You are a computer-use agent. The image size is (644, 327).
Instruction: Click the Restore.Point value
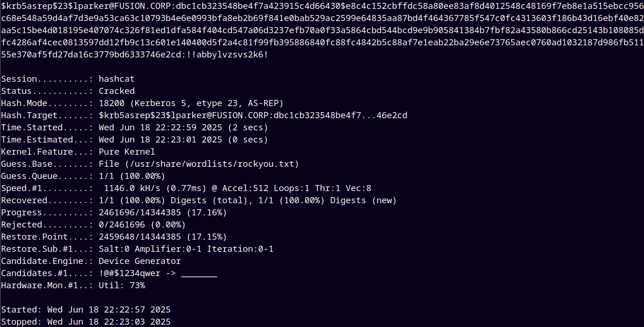click(163, 237)
